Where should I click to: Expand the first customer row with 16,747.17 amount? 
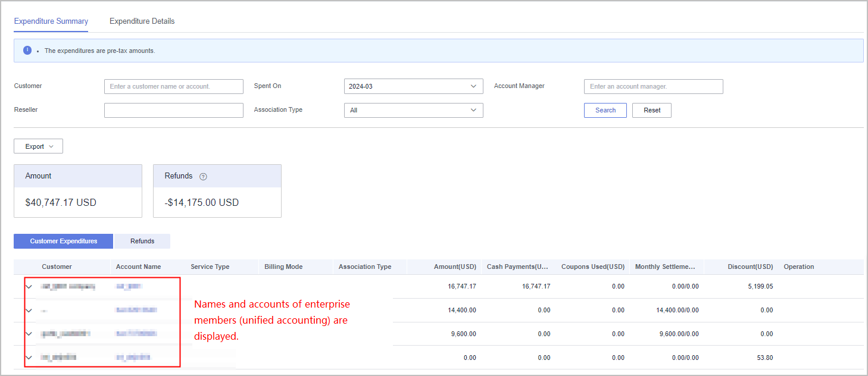pyautogui.click(x=29, y=287)
